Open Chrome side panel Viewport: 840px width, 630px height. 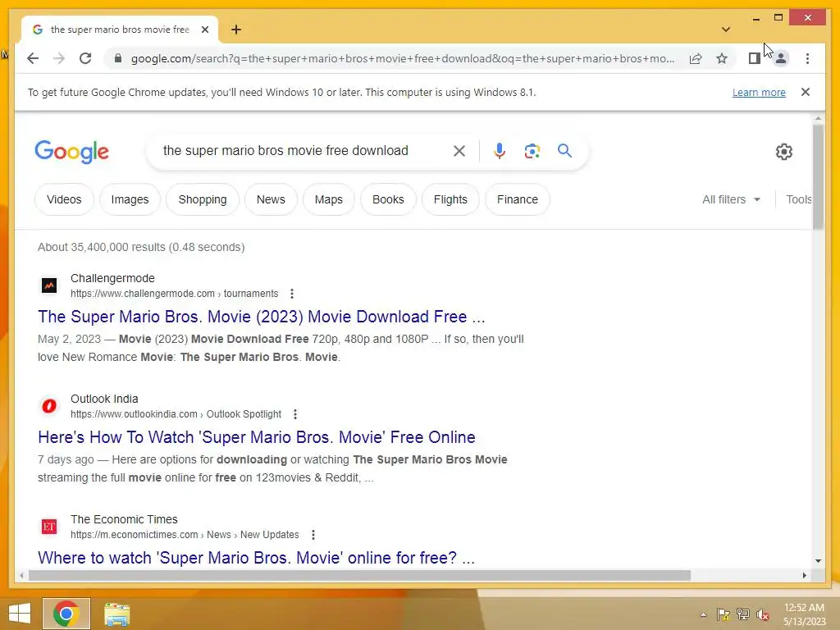pos(755,58)
